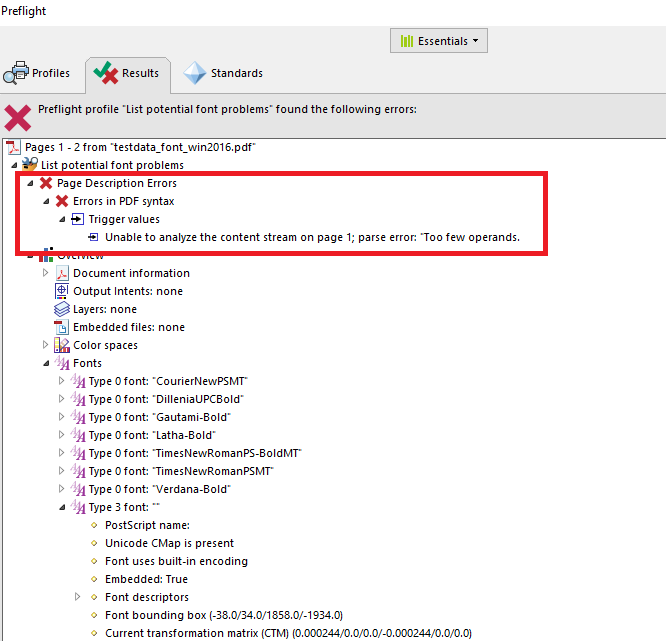Collapse the Trigger values node
666x641 pixels.
[x=62, y=219]
